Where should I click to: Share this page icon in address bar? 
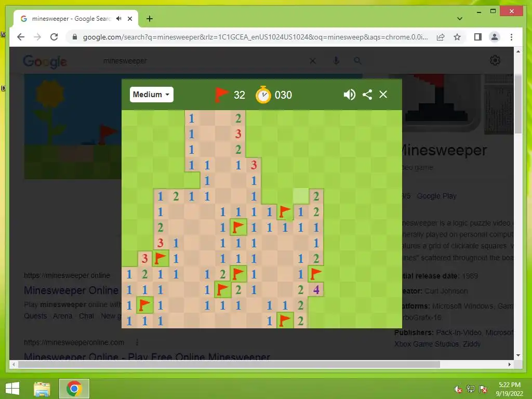pyautogui.click(x=441, y=37)
